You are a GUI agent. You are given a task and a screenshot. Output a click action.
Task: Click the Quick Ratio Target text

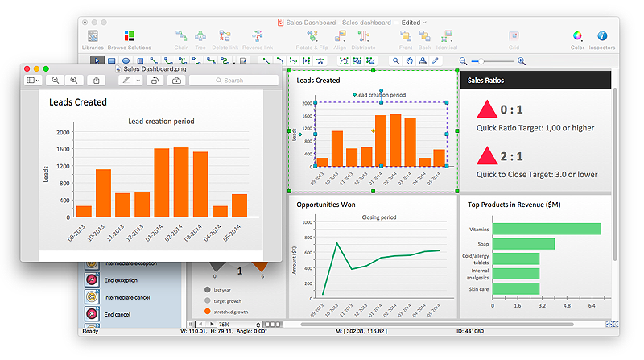point(535,128)
